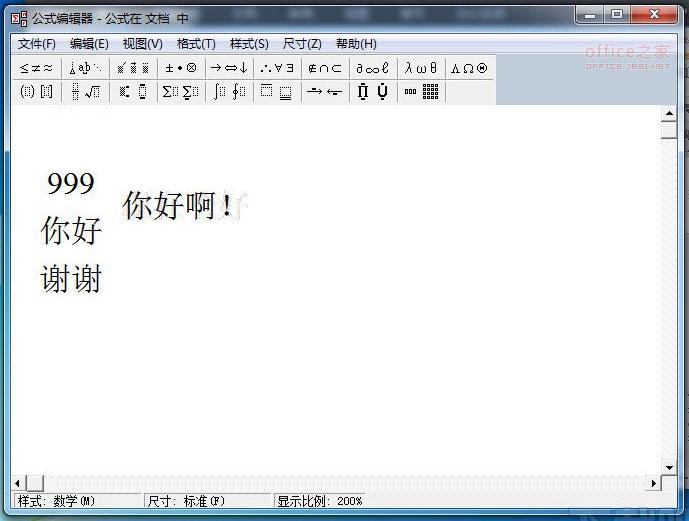Place cursor in the 你好 matrix row
This screenshot has width=689, height=521.
pyautogui.click(x=71, y=230)
